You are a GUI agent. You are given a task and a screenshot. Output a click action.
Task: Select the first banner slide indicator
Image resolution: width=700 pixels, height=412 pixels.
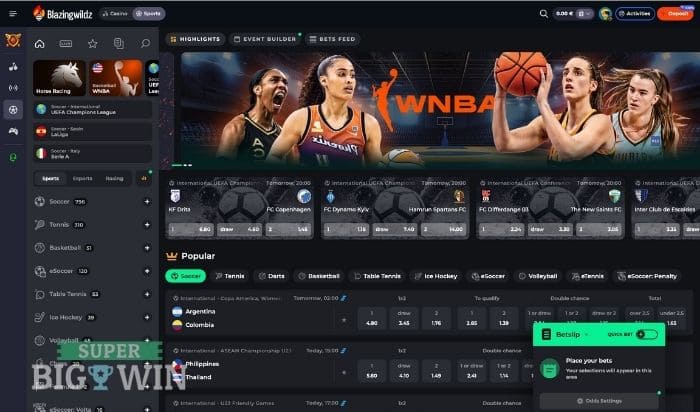pyautogui.click(x=177, y=165)
